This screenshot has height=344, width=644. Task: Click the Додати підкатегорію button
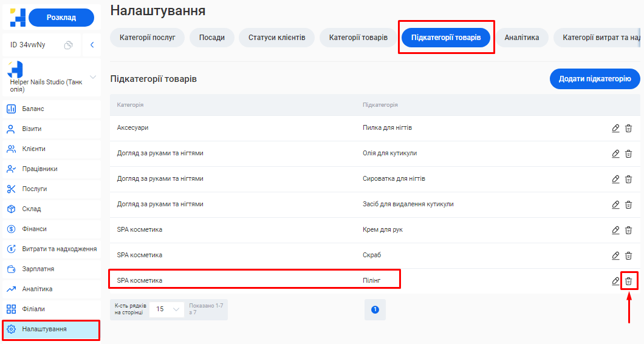594,79
